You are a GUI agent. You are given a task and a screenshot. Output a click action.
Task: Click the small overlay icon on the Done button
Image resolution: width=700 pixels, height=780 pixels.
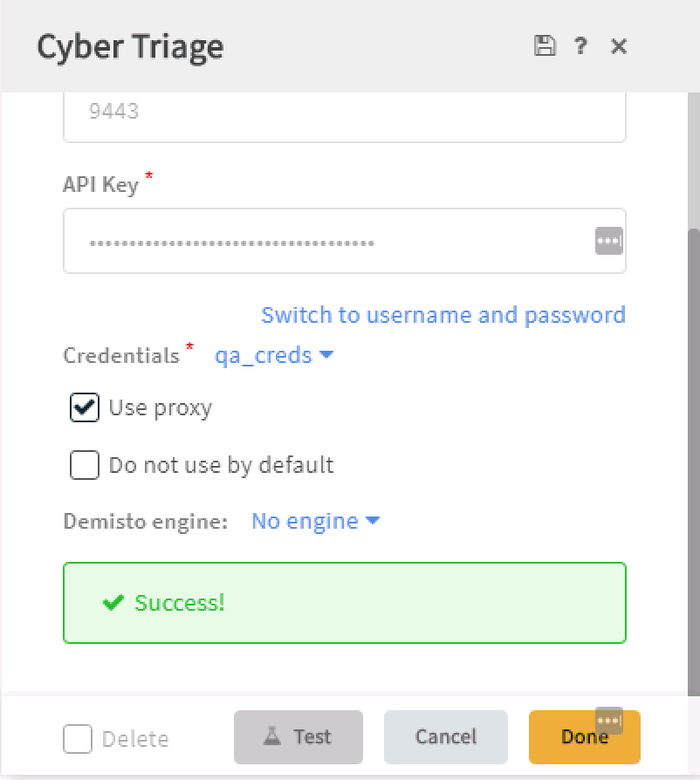coord(609,721)
